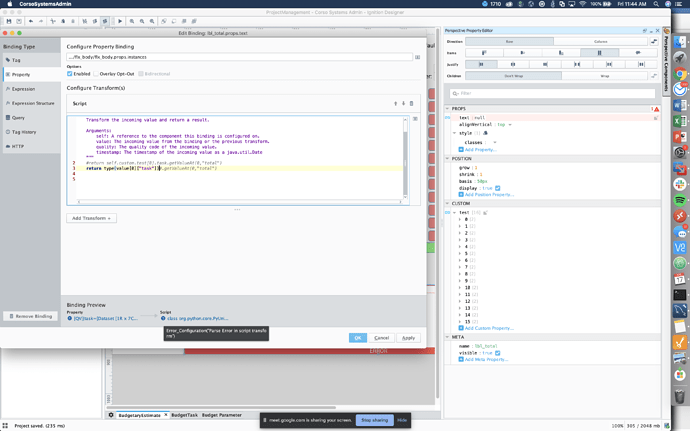
Task: Toggle the visible true checkbox
Action: (x=498, y=353)
